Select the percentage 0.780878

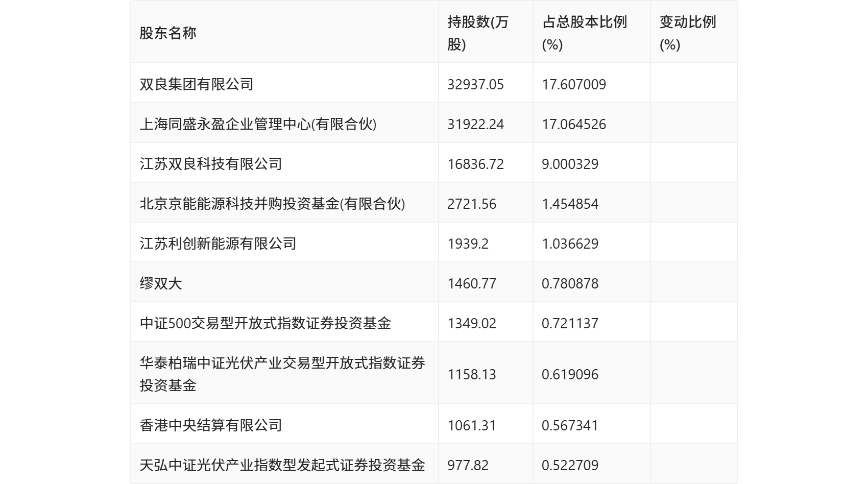570,283
